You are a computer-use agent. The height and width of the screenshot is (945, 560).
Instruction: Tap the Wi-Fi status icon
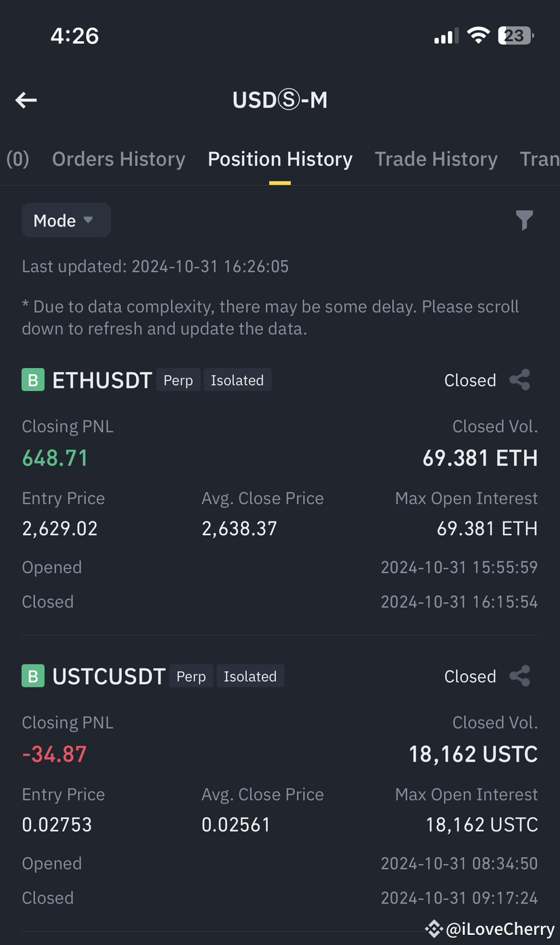point(478,36)
